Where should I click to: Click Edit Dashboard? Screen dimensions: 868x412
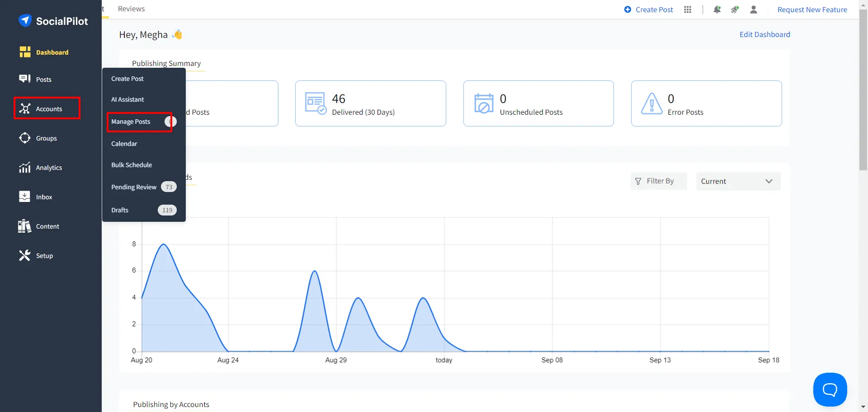(764, 34)
